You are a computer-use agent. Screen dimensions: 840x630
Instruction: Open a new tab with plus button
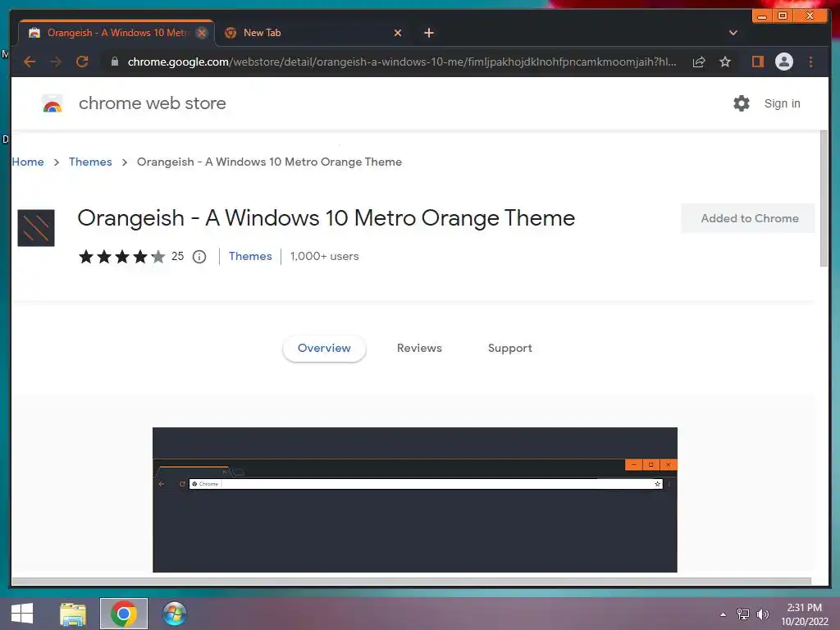pos(428,33)
